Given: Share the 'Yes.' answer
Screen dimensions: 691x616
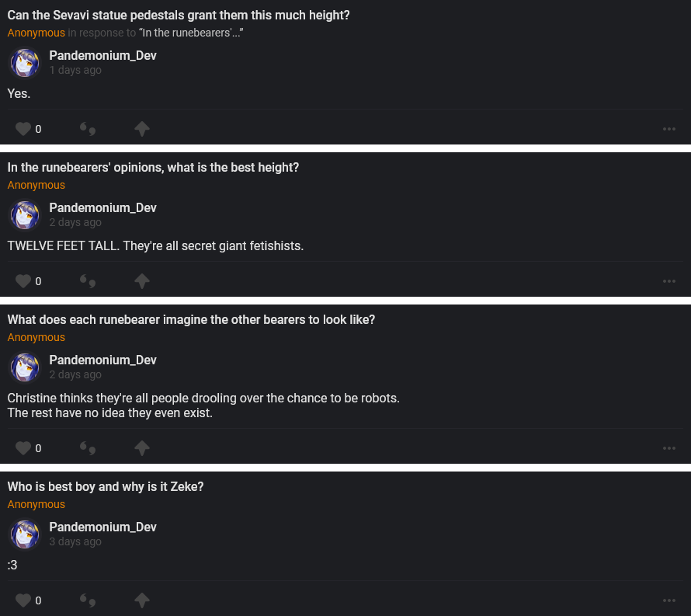Looking at the screenshot, I should (141, 129).
